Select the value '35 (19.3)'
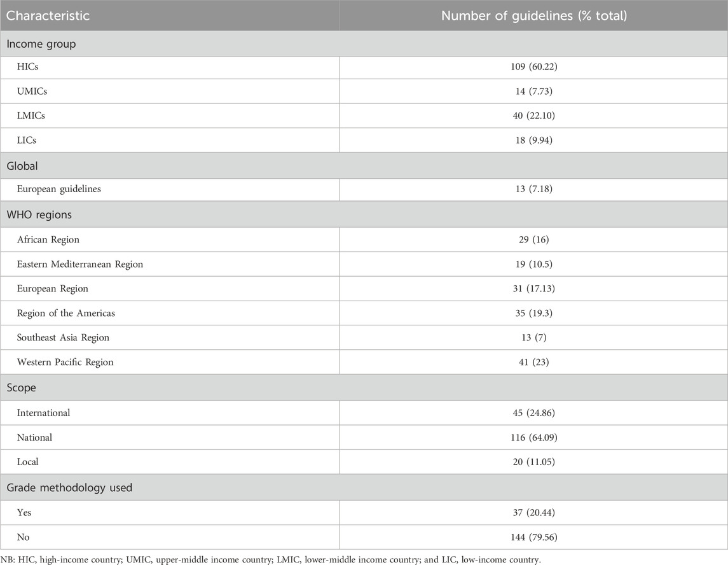The image size is (728, 565). [534, 313]
